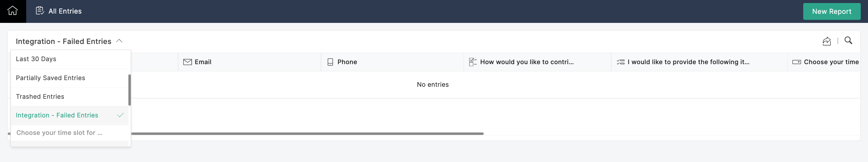Click the Email column envelope icon
Viewport: 868px width, 162px height.
(187, 62)
